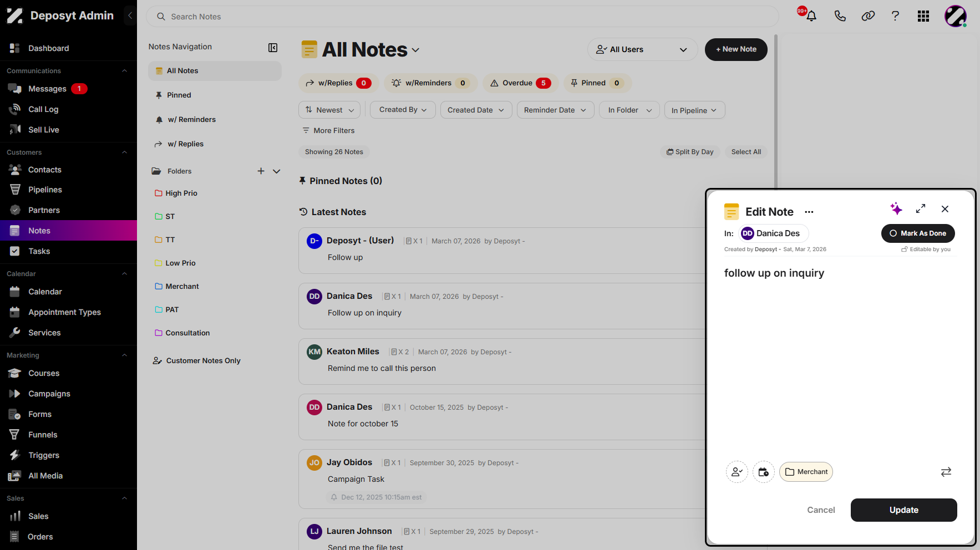The height and width of the screenshot is (550, 980).
Task: Click the phone dialer icon
Action: pos(840,16)
